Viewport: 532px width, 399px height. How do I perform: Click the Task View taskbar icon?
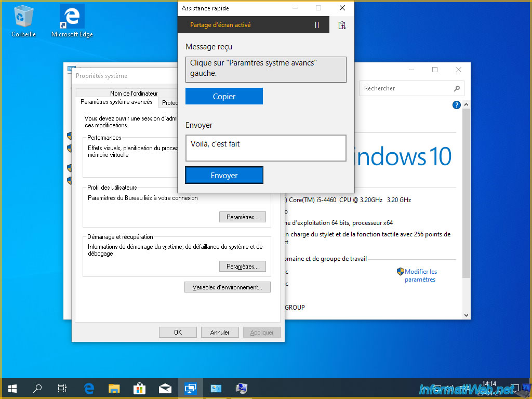point(62,388)
